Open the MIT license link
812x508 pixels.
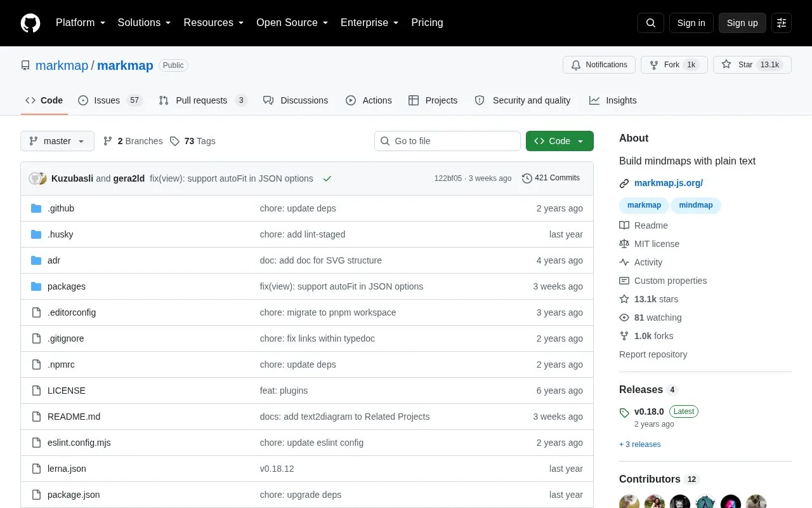tap(650, 244)
